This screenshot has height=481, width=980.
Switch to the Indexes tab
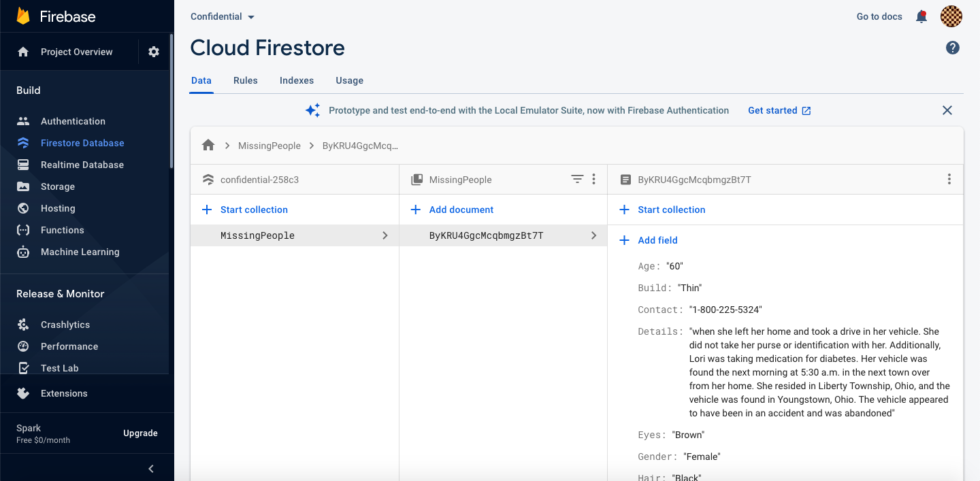coord(297,80)
